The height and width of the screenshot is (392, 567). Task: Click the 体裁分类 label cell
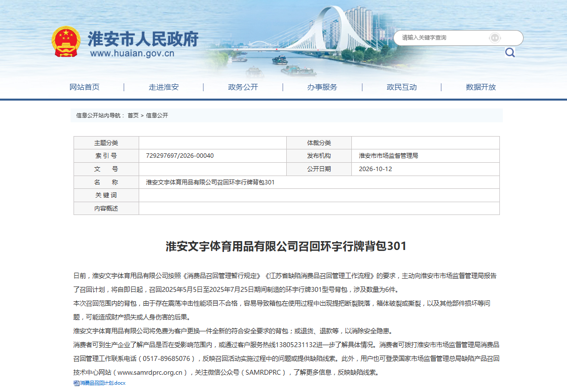[319, 143]
